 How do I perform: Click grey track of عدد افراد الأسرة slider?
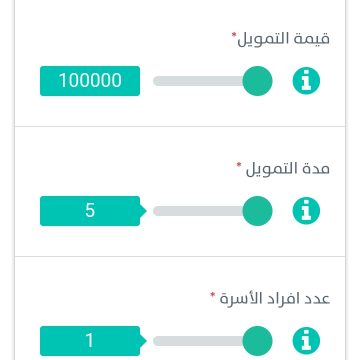tap(198, 341)
